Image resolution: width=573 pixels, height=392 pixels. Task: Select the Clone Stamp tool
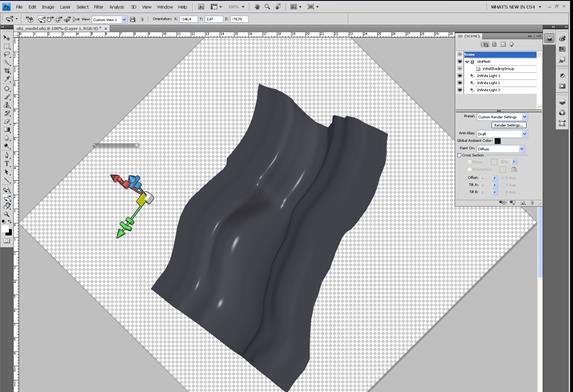[x=7, y=105]
